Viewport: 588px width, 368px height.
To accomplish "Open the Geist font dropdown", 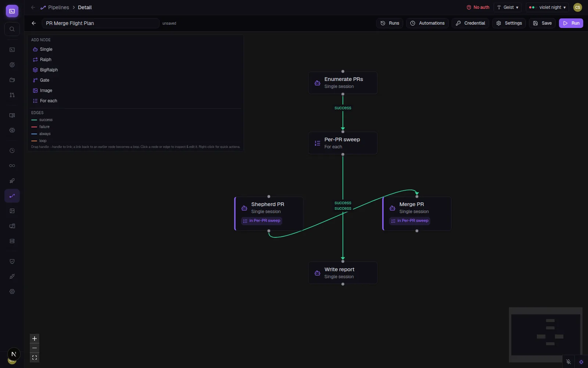I will point(508,7).
